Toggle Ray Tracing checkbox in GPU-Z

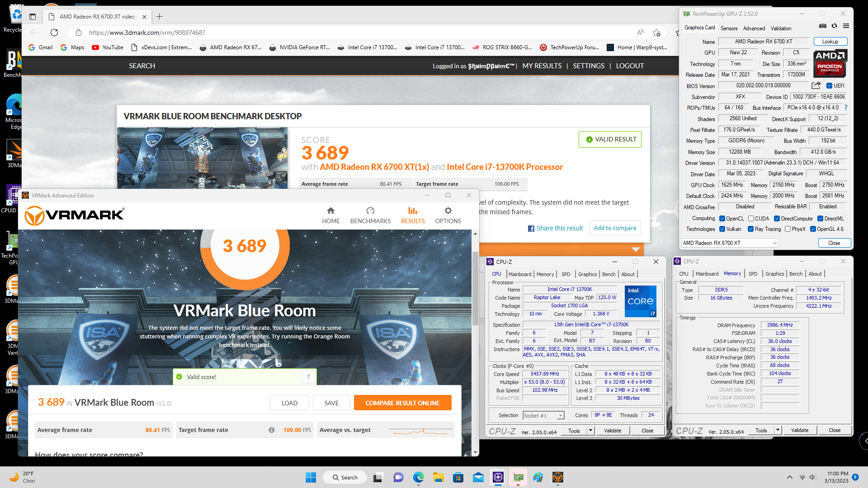[x=750, y=229]
